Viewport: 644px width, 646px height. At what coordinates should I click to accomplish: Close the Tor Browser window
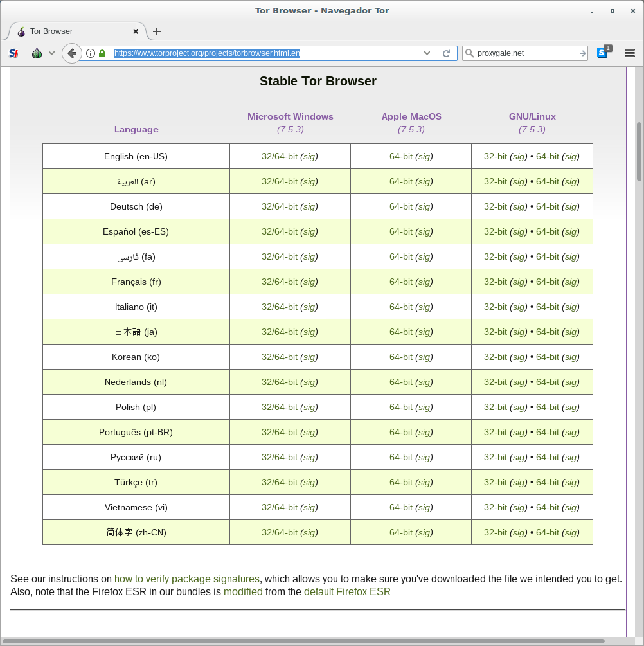(x=633, y=11)
